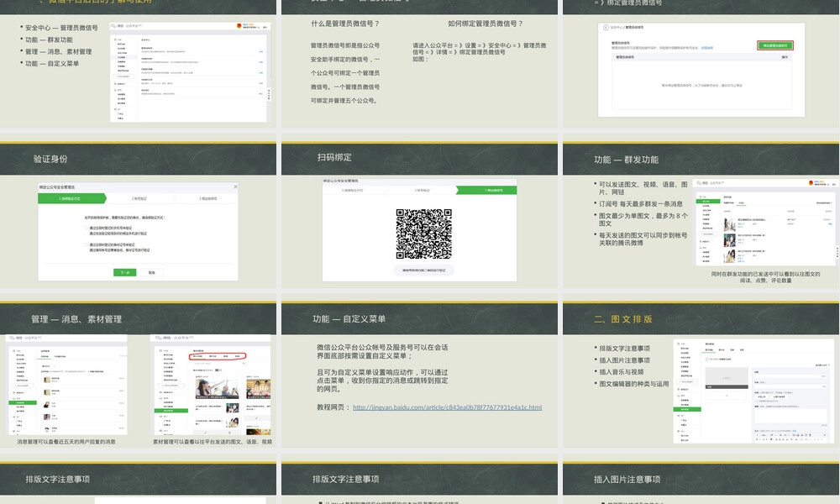840x504 pixels.
Task: Click the bullet 图文编辑器的种类与运用
Action: tap(633, 384)
